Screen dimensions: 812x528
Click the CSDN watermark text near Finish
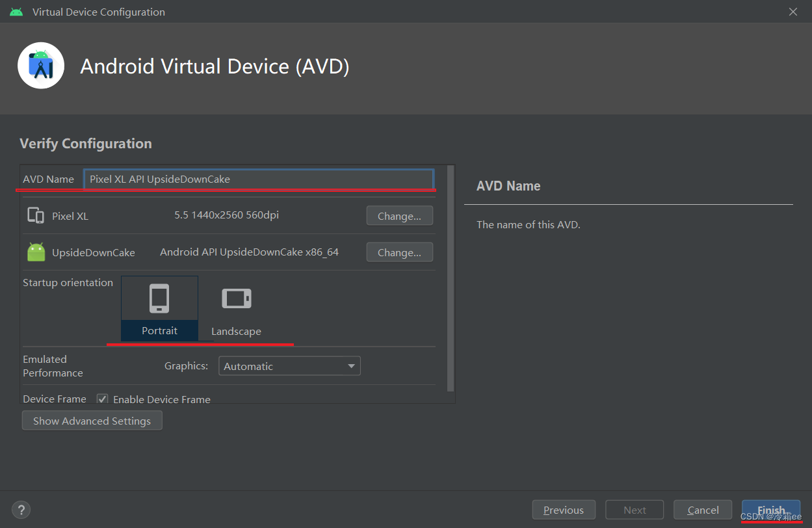point(771,516)
